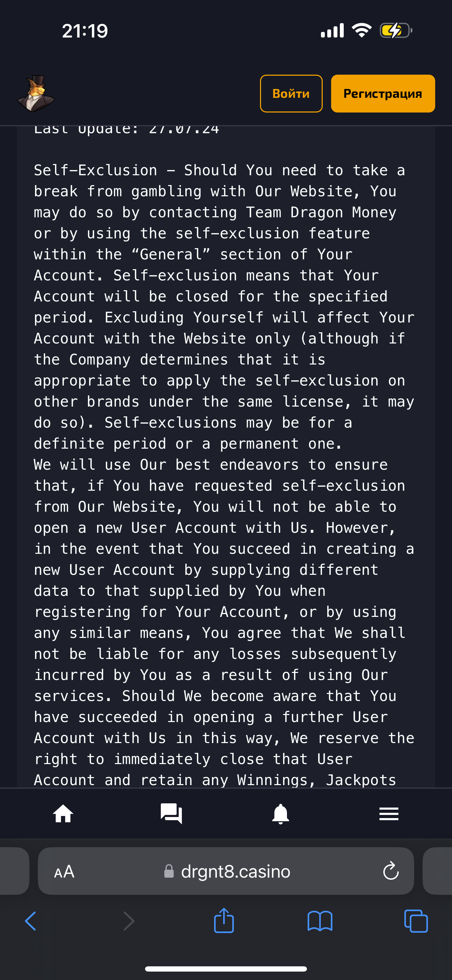Tap the battery charging indicator

396,30
